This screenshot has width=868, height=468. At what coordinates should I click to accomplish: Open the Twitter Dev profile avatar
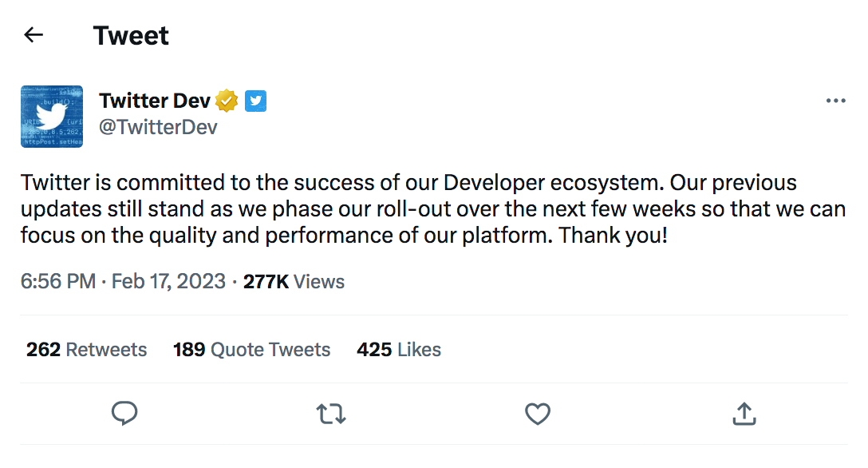(x=52, y=117)
